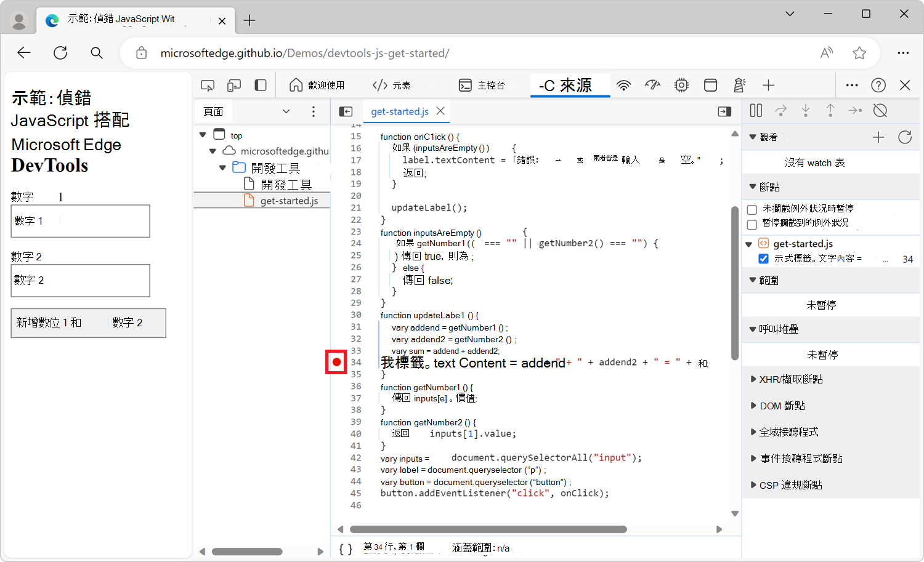
Task: Switch to the 主控台 tab
Action: click(x=482, y=86)
